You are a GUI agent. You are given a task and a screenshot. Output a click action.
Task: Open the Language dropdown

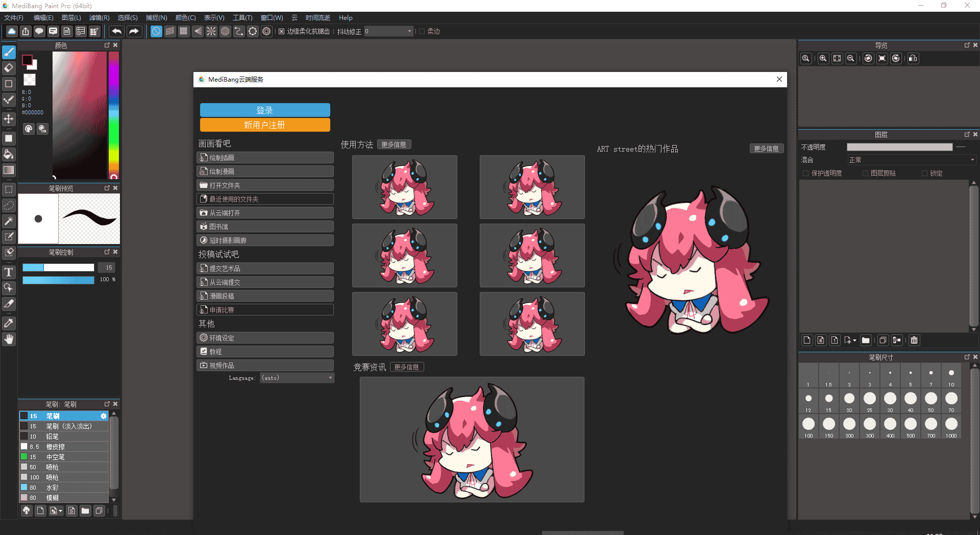tap(297, 378)
